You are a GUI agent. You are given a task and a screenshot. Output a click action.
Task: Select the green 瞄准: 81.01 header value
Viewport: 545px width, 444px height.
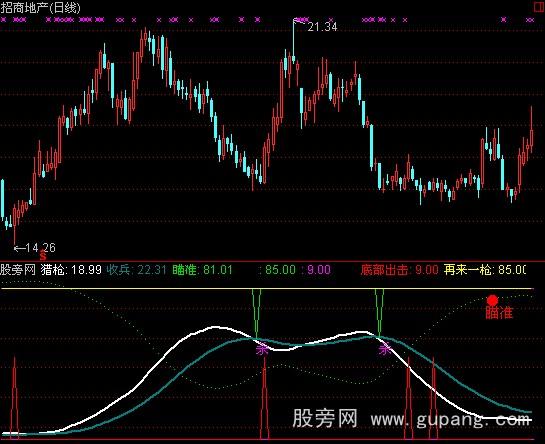(x=202, y=269)
